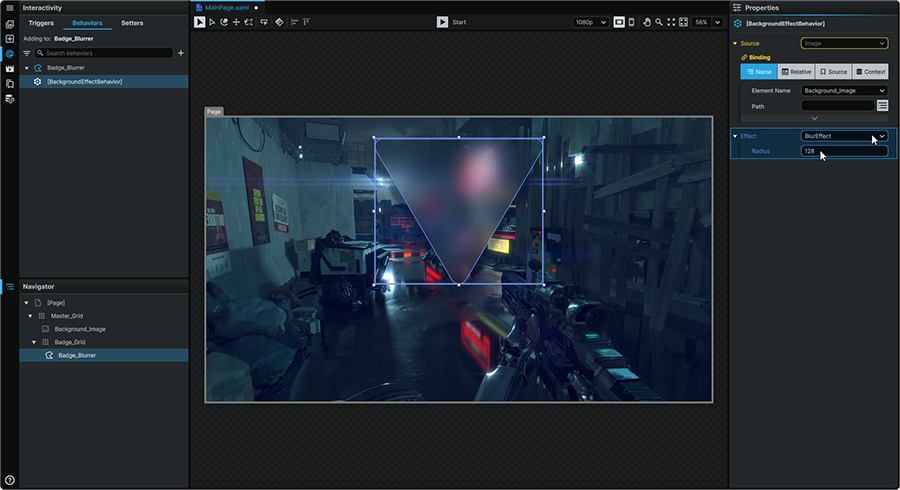Image resolution: width=900 pixels, height=490 pixels.
Task: Collapse Badge_Grid in Navigator
Action: tap(34, 343)
